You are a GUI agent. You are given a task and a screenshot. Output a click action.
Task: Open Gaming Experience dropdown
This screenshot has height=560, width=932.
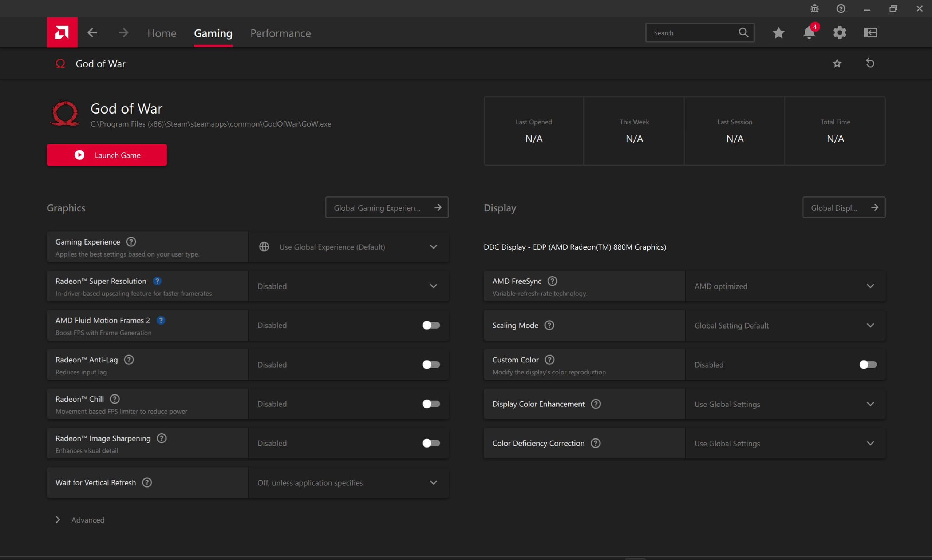pos(348,247)
